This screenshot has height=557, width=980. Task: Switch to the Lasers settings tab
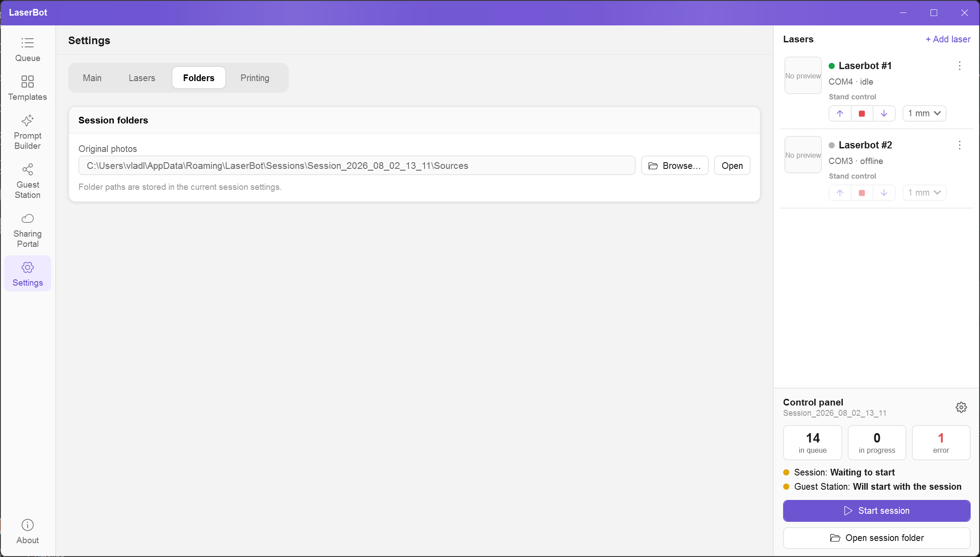click(142, 78)
